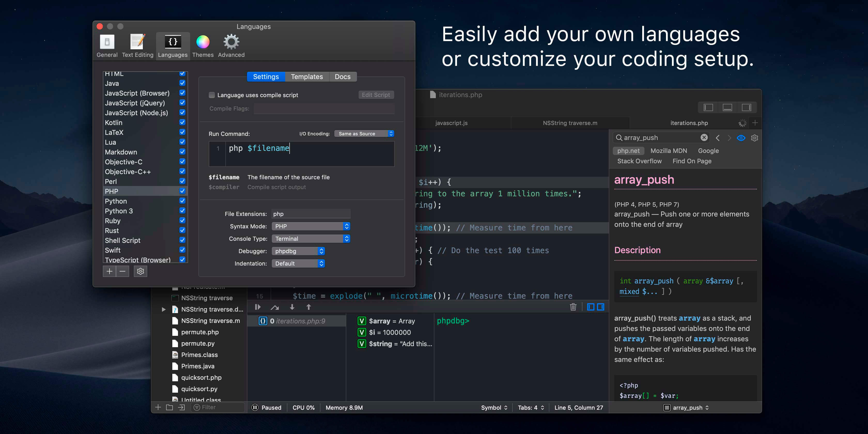Click the step over debugger icon
The width and height of the screenshot is (868, 434).
pyautogui.click(x=275, y=307)
